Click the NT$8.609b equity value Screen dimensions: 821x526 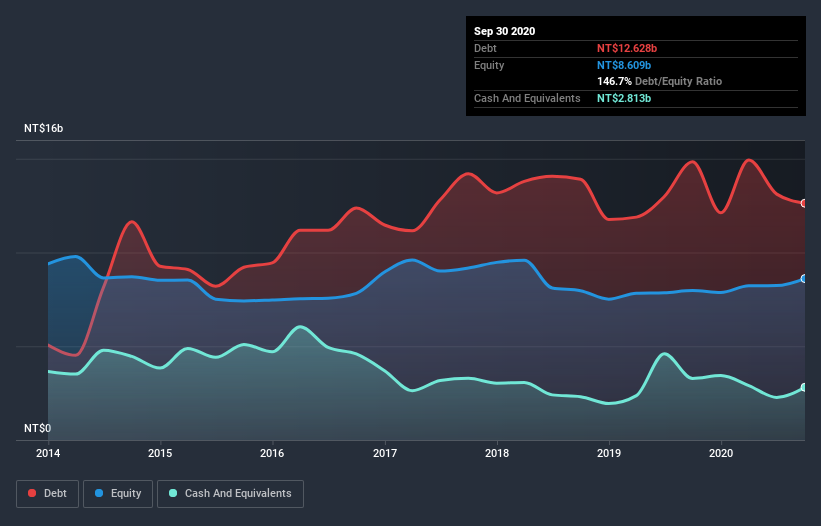(x=624, y=65)
